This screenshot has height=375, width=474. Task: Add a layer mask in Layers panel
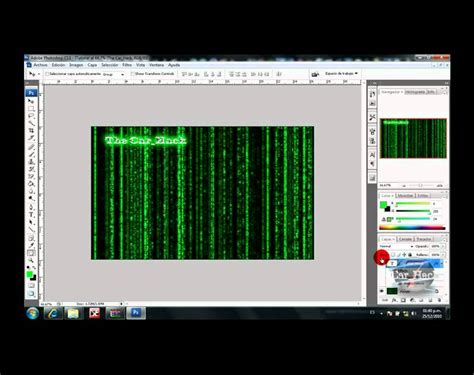(x=403, y=300)
